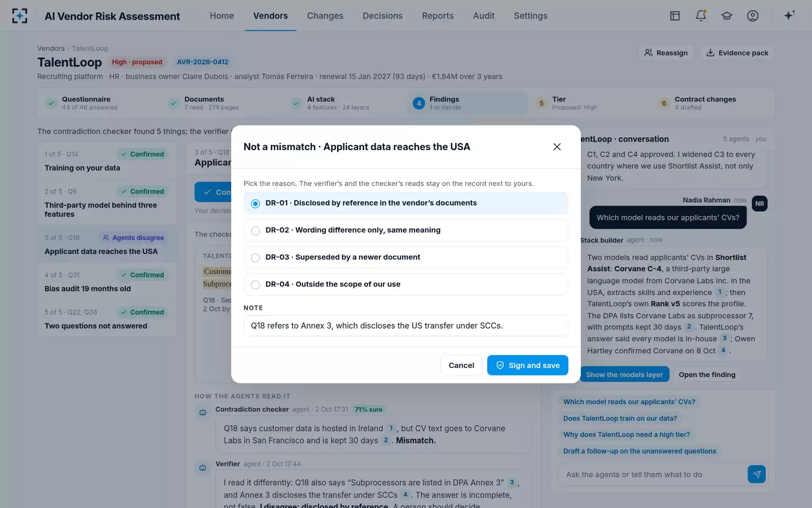The image size is (812, 508).
Task: Send the message with the paper plane icon
Action: click(757, 474)
